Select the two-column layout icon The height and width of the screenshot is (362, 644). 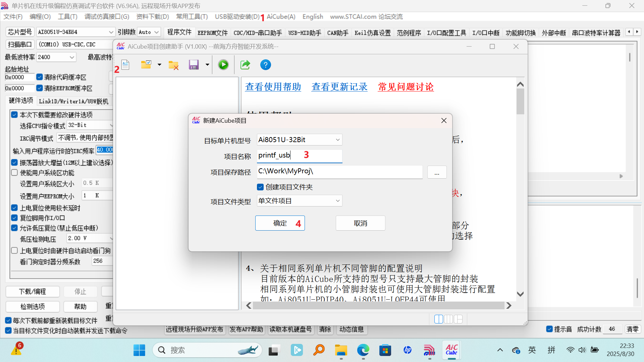point(448,319)
